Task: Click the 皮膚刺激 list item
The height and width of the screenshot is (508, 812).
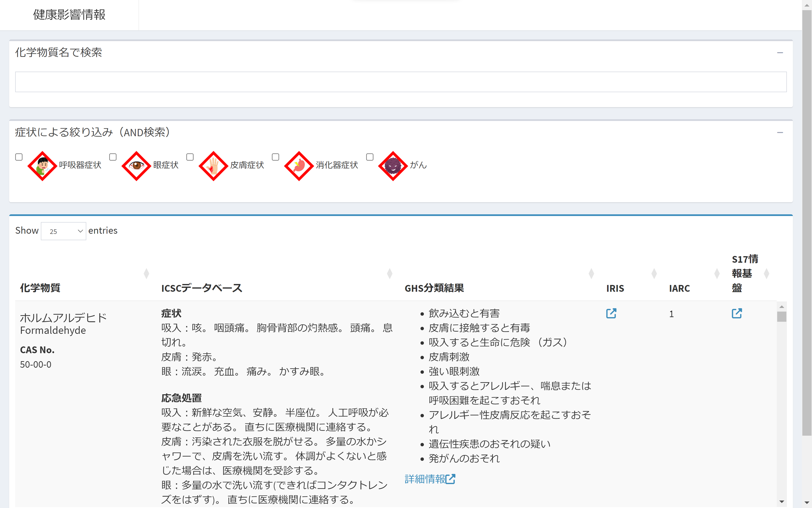Action: [x=449, y=357]
